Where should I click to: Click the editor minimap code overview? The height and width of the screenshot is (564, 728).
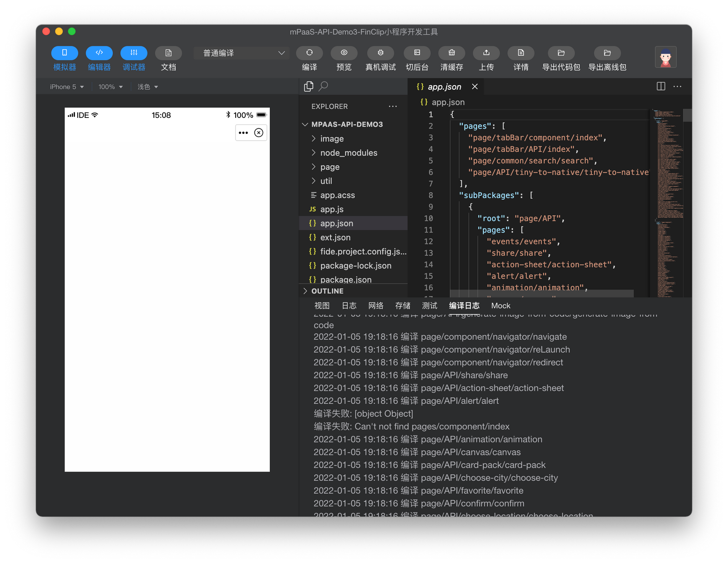tap(667, 203)
